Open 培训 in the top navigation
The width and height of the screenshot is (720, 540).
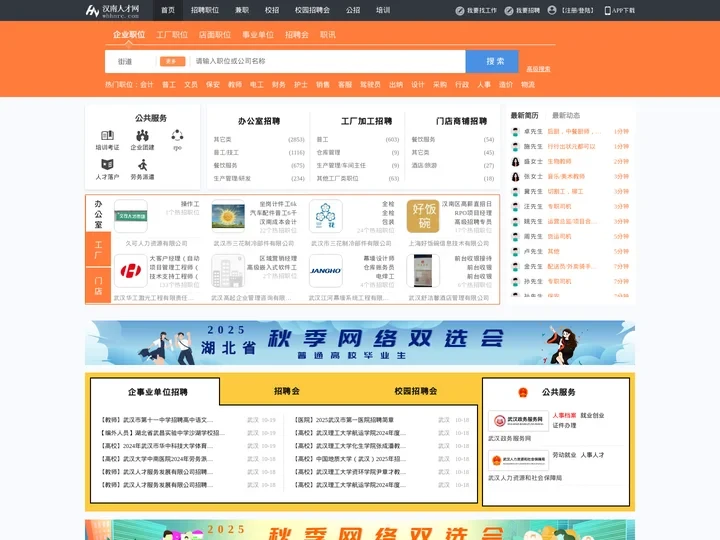(x=383, y=10)
